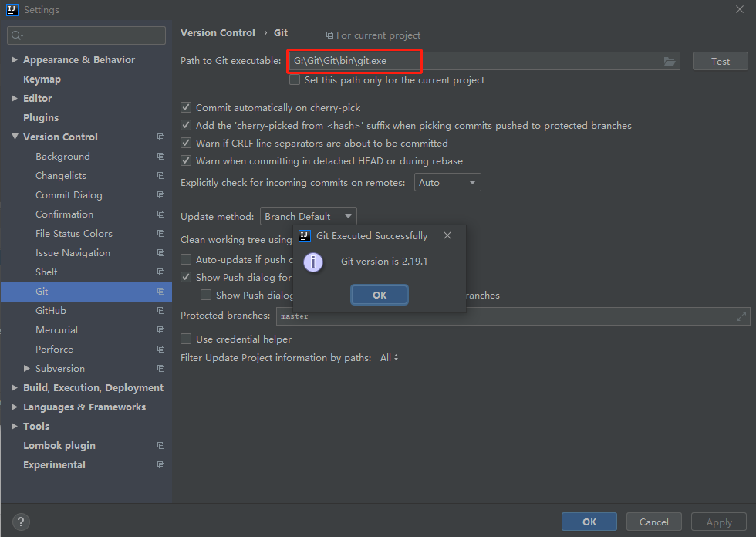Select Plugins in settings tree
This screenshot has width=756, height=537.
41,117
